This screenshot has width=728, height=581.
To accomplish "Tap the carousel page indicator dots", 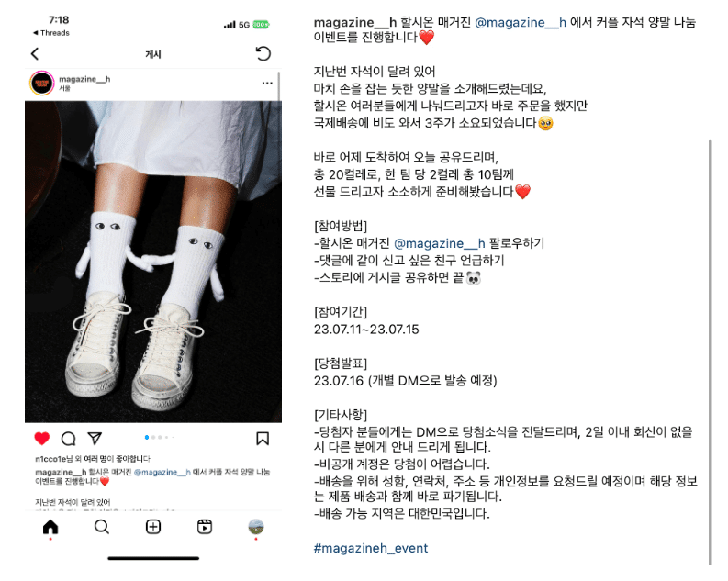I will click(x=159, y=437).
